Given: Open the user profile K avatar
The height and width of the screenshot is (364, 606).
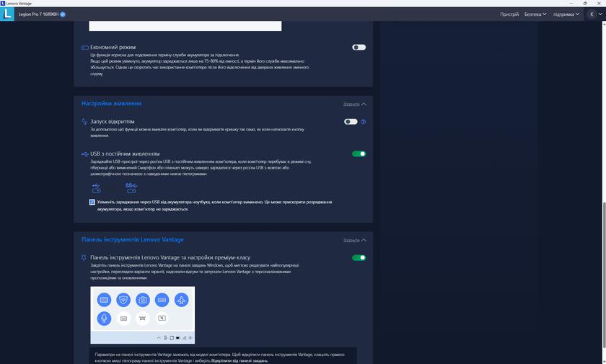Looking at the screenshot, I should 592,14.
